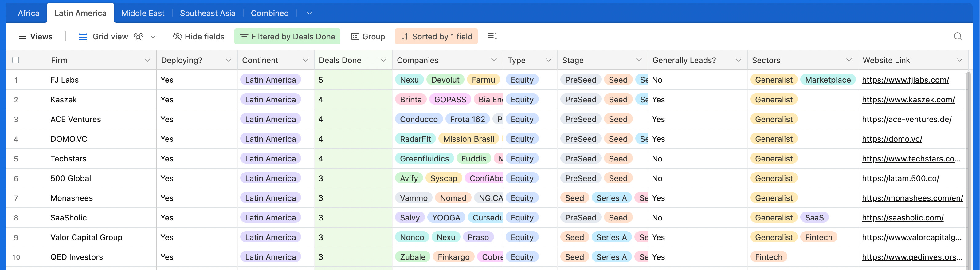Open the saasholic.com website link

902,218
